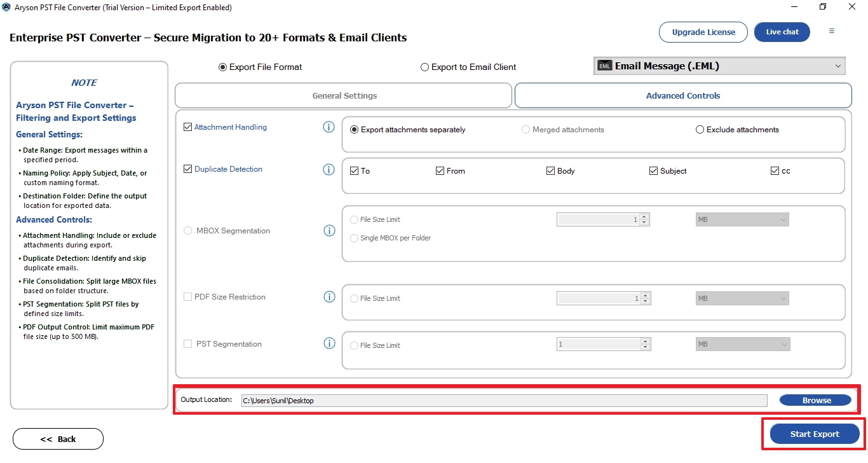Select MBOX Segmentation radio button
This screenshot has width=868, height=463.
tap(188, 231)
